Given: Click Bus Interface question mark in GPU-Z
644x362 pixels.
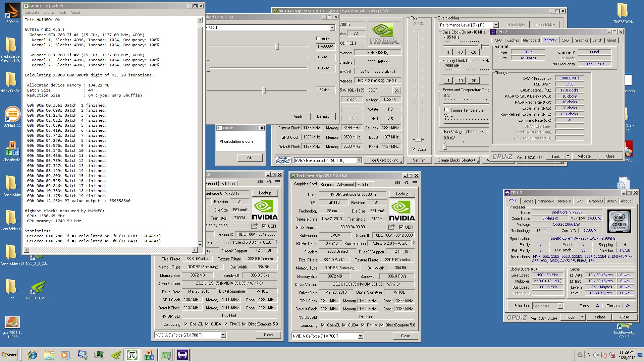Looking at the screenshot, I should point(413,243).
